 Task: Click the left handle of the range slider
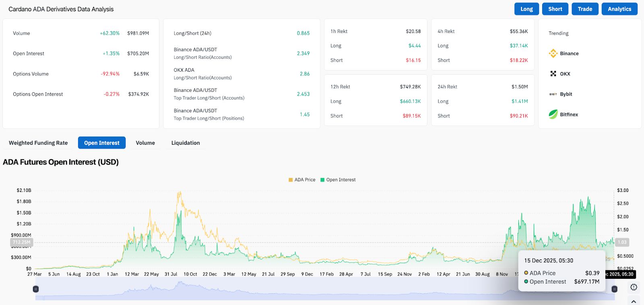pyautogui.click(x=36, y=289)
